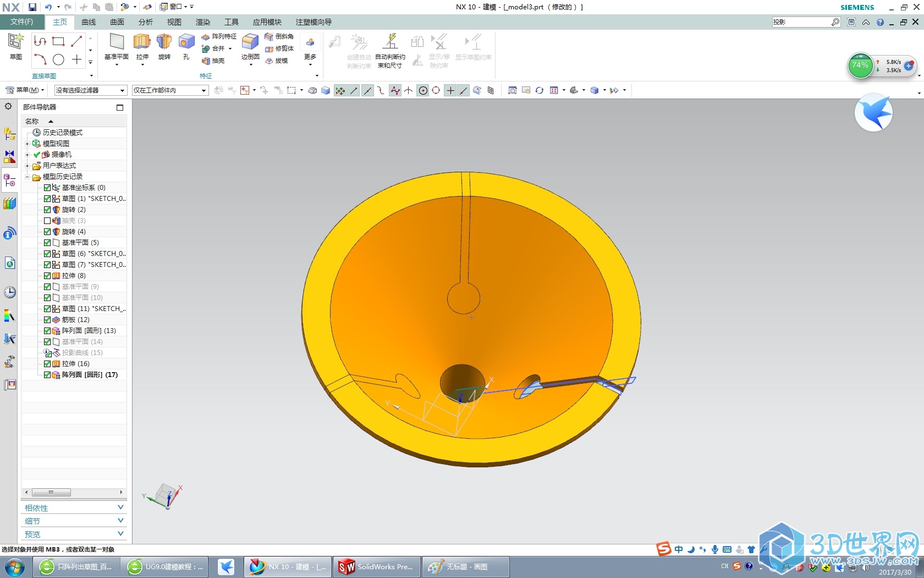Expand the 模型视图 tree node
Image resolution: width=924 pixels, height=578 pixels.
point(27,144)
